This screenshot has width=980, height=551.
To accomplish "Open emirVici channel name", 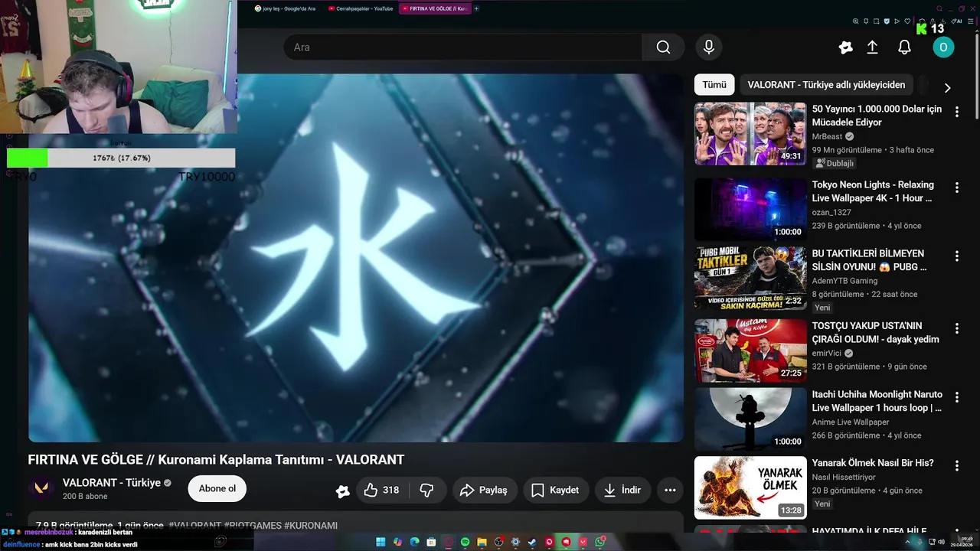I will (x=827, y=354).
